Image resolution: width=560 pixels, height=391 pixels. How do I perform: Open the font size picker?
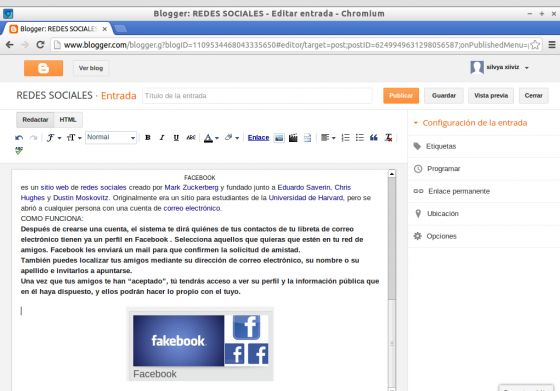point(74,138)
